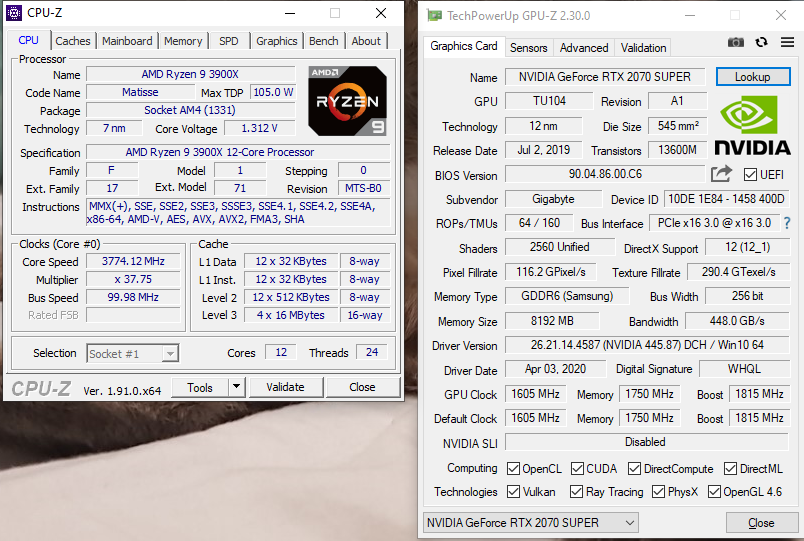Screen dimensions: 804x541
Task: Take a GPU-Z screenshot with camera icon
Action: 736,42
